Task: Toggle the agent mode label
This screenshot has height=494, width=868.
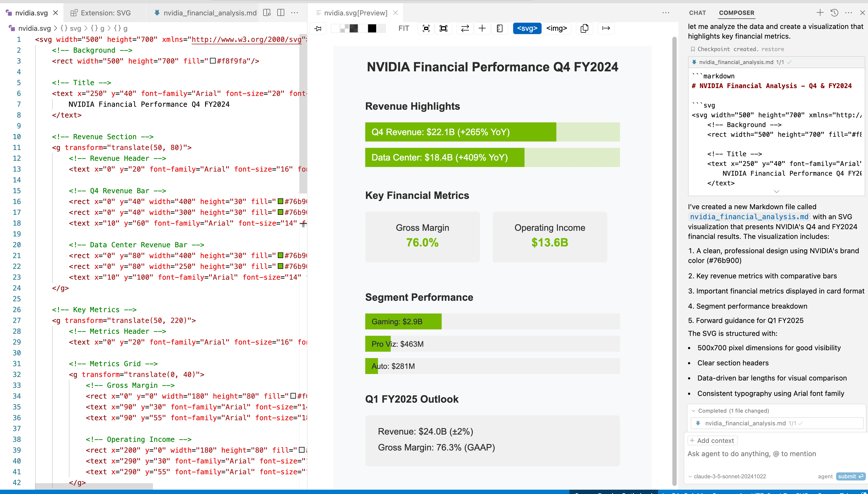Action: click(x=825, y=477)
